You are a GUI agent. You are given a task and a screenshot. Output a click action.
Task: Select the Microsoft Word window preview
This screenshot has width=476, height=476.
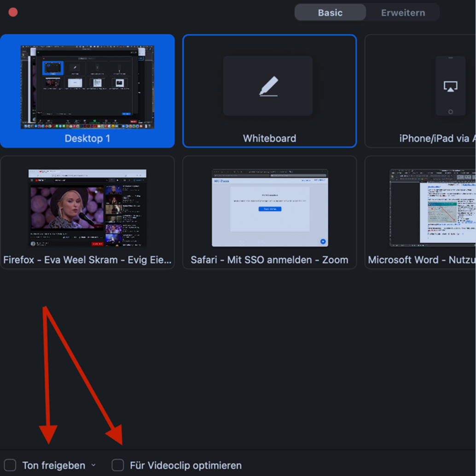pos(432,208)
